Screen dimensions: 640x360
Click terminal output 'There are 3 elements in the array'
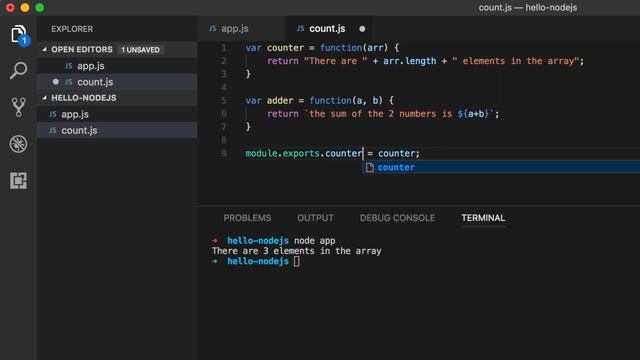tap(296, 251)
